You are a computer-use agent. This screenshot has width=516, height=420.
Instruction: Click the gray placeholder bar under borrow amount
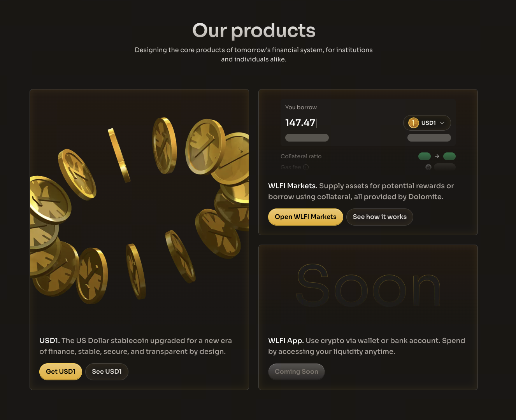click(x=307, y=138)
